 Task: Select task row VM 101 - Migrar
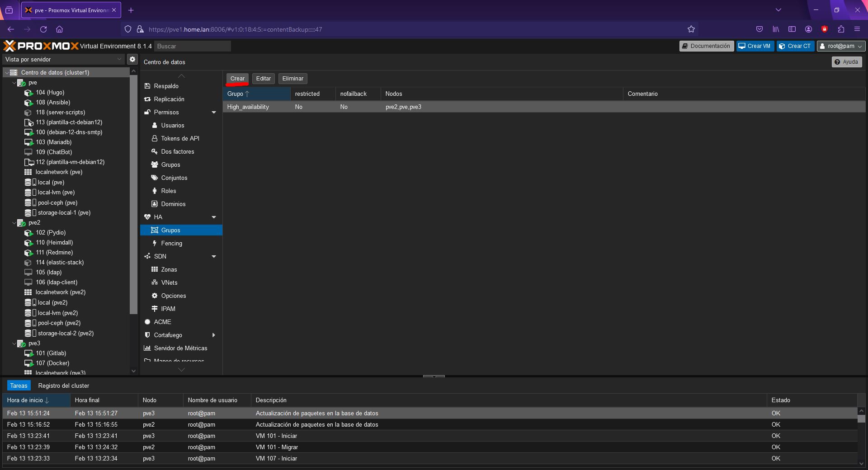pyautogui.click(x=429, y=447)
